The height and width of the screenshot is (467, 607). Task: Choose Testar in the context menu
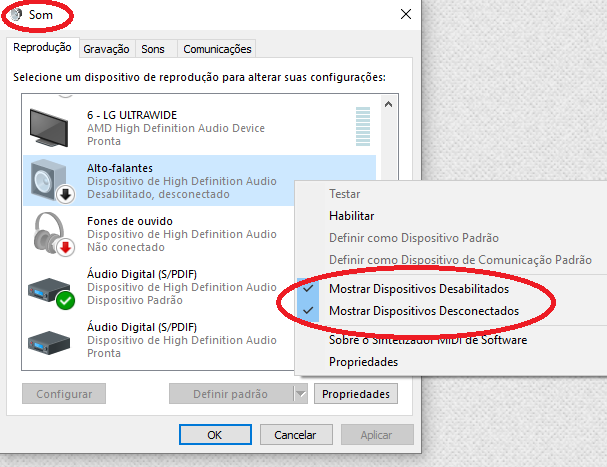tap(345, 194)
